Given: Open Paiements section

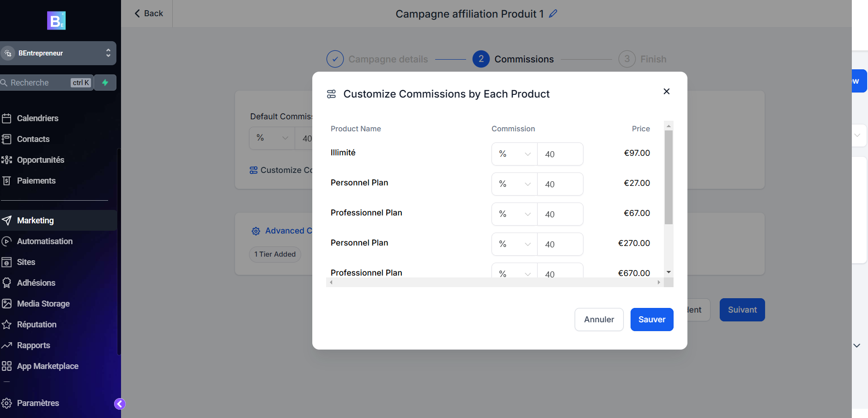Looking at the screenshot, I should tap(36, 181).
